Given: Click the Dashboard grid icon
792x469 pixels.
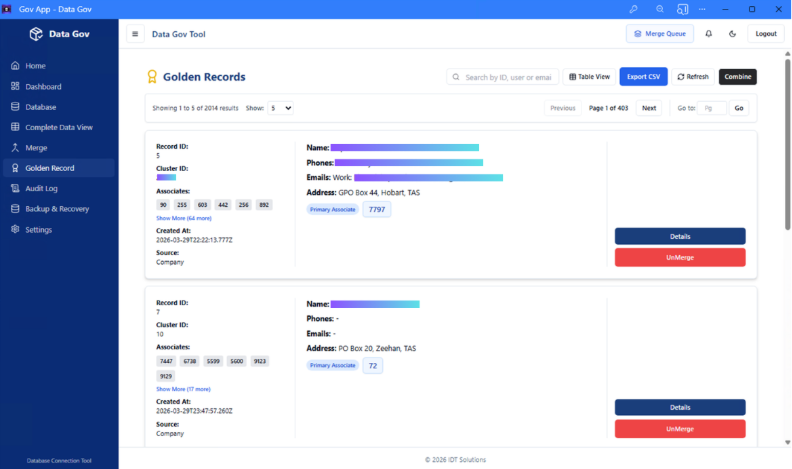Looking at the screenshot, I should point(15,86).
